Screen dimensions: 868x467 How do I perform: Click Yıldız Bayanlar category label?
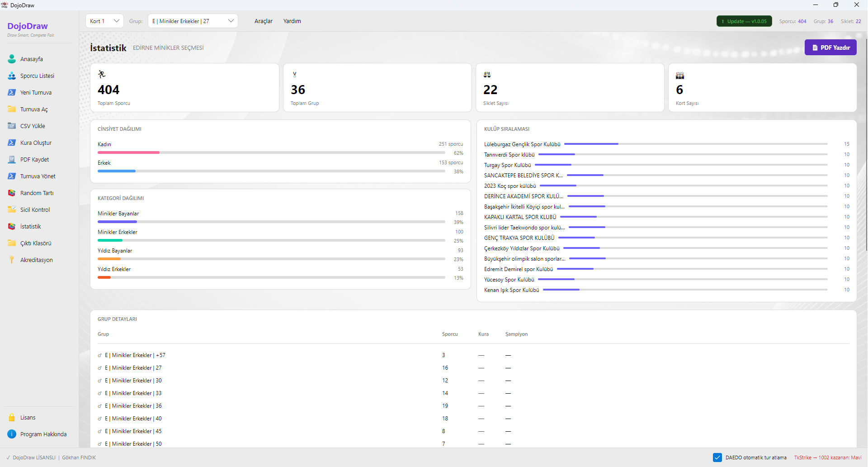pos(115,251)
